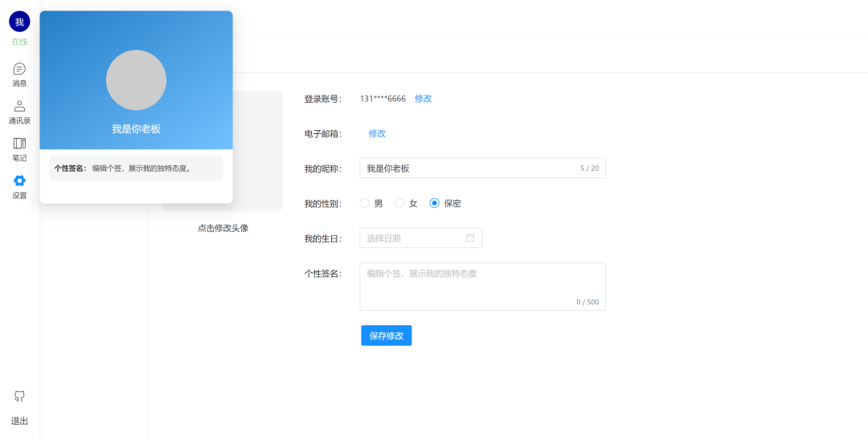
Task: Open the 选择日期 birthday picker
Action: (420, 238)
